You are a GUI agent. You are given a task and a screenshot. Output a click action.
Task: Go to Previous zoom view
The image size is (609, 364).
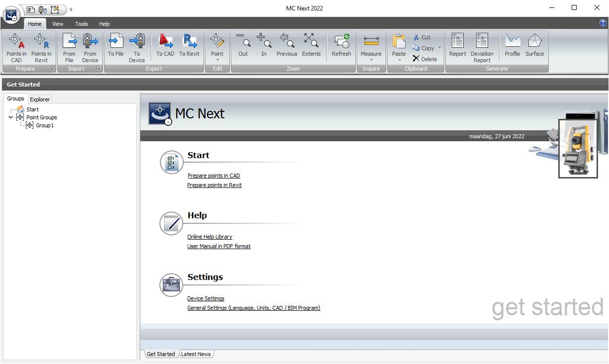coord(287,45)
